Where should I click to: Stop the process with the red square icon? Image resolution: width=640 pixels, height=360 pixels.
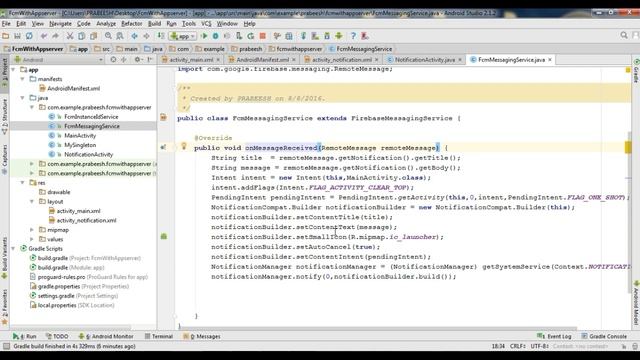tap(262, 36)
